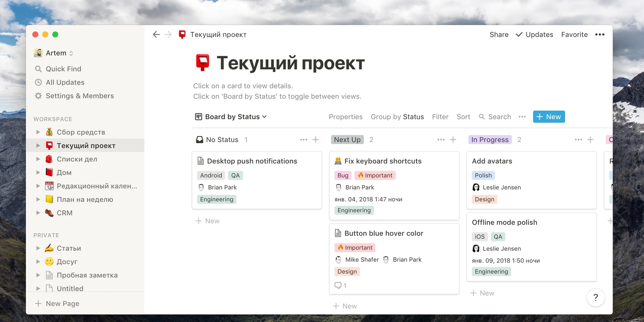The height and width of the screenshot is (322, 644).
Task: Open three-dot options for In Progress column
Action: pyautogui.click(x=578, y=140)
